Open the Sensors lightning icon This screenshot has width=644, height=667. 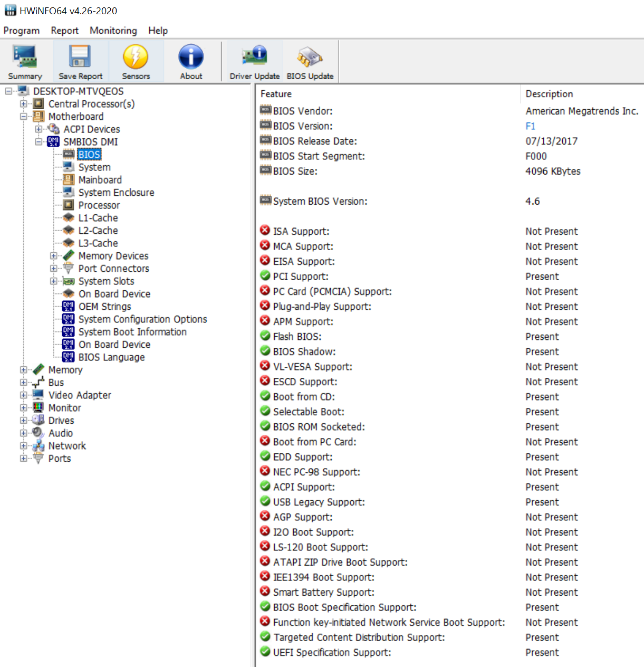coord(136,56)
